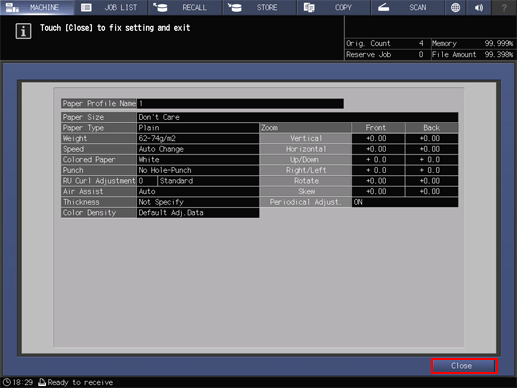This screenshot has height=388, width=517.
Task: Click the clock icon in status bar
Action: point(7,382)
